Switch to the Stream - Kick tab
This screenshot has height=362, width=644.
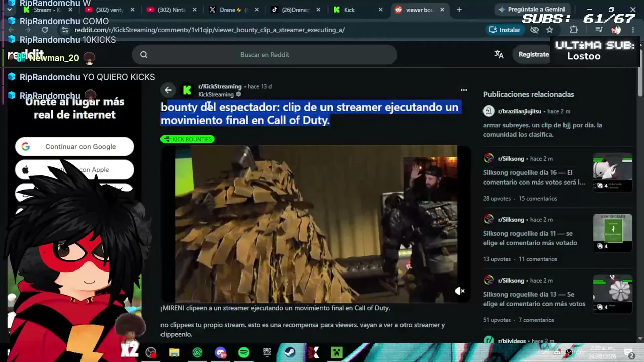(48, 10)
